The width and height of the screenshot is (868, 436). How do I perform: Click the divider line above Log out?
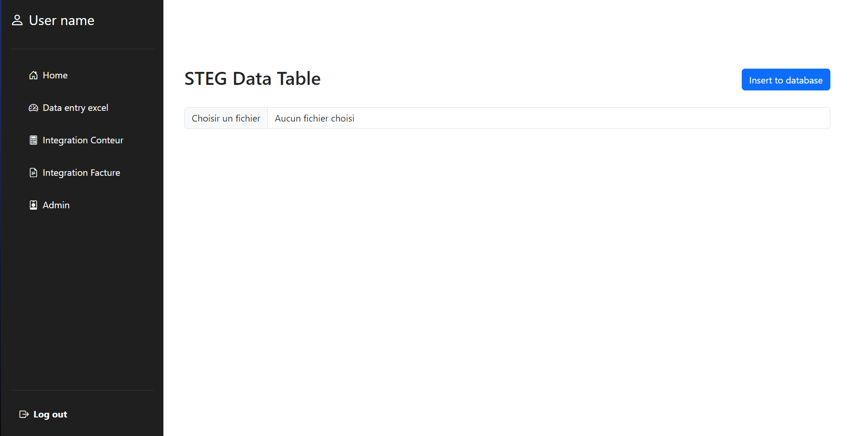click(82, 391)
